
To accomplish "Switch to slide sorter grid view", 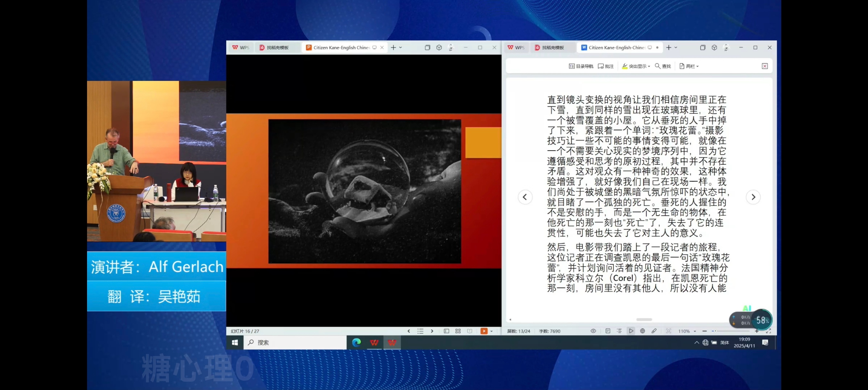I will (458, 331).
